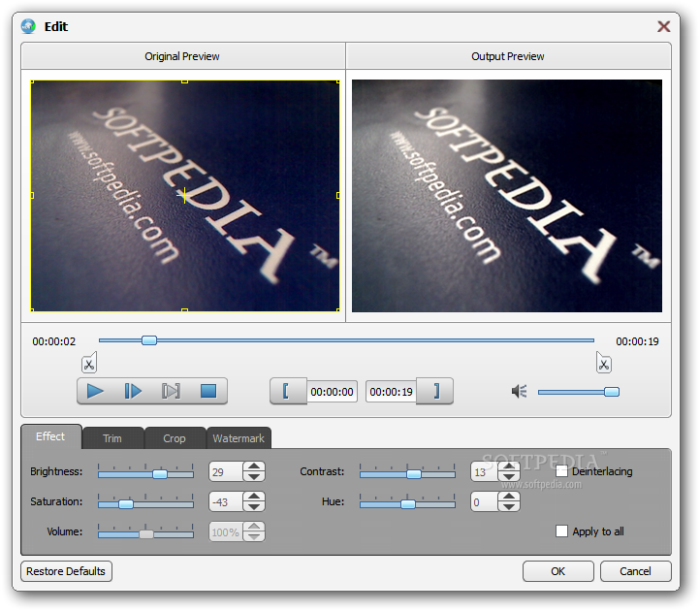700x611 pixels.
Task: Click the Output Preview header
Action: pos(508,56)
